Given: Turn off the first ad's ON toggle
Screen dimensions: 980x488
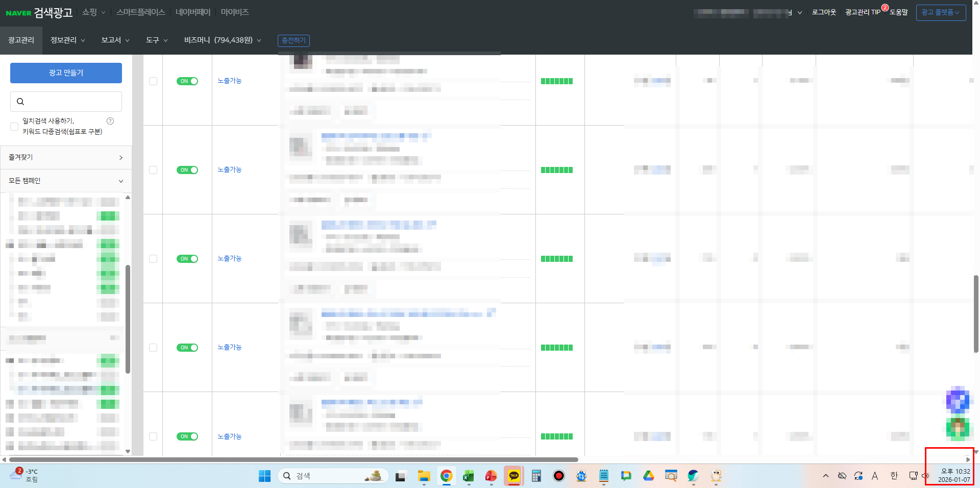Looking at the screenshot, I should 187,81.
